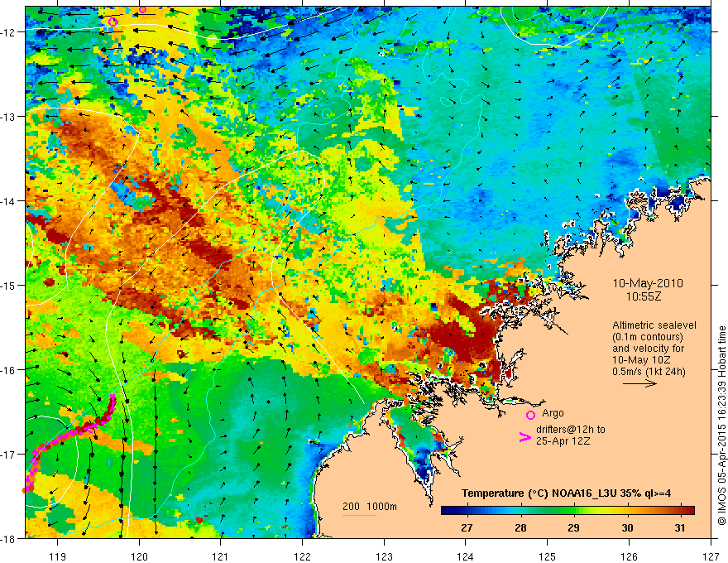Viewport: 728px width, 563px height.
Task: Click the colorbar value '27'
Action: pyautogui.click(x=467, y=527)
